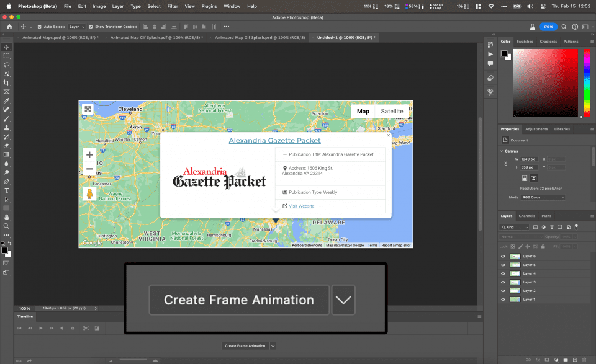This screenshot has height=364, width=596.
Task: Hide Layer 6 in the Layers panel
Action: tap(503, 256)
